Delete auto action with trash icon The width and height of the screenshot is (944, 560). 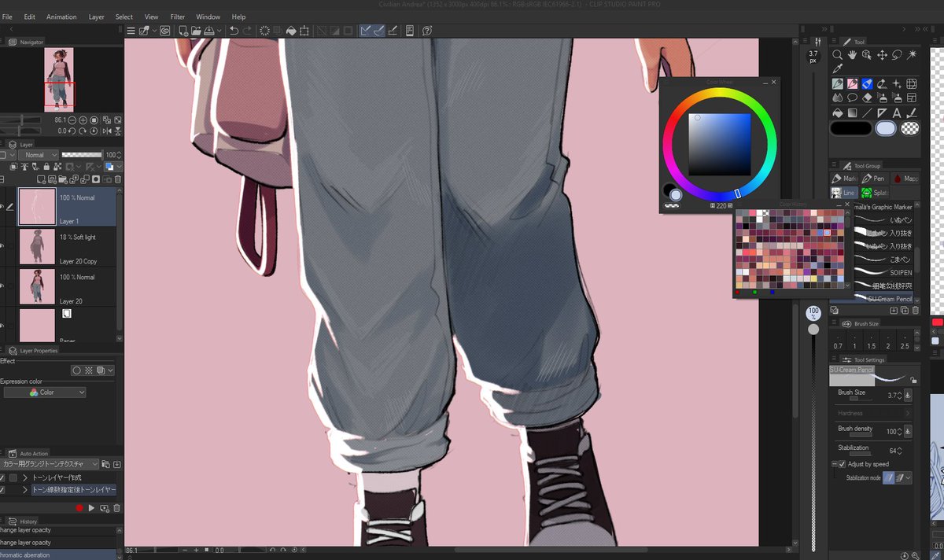pos(116,508)
